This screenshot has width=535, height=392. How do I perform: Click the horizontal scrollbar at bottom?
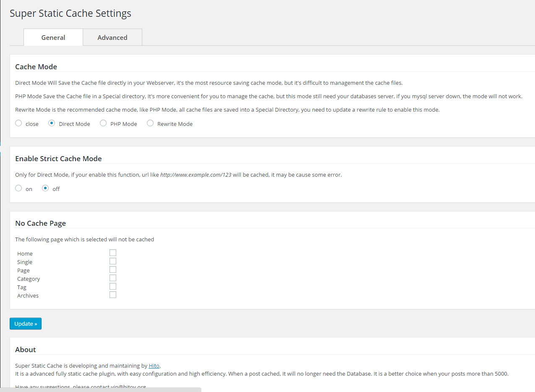click(x=101, y=389)
